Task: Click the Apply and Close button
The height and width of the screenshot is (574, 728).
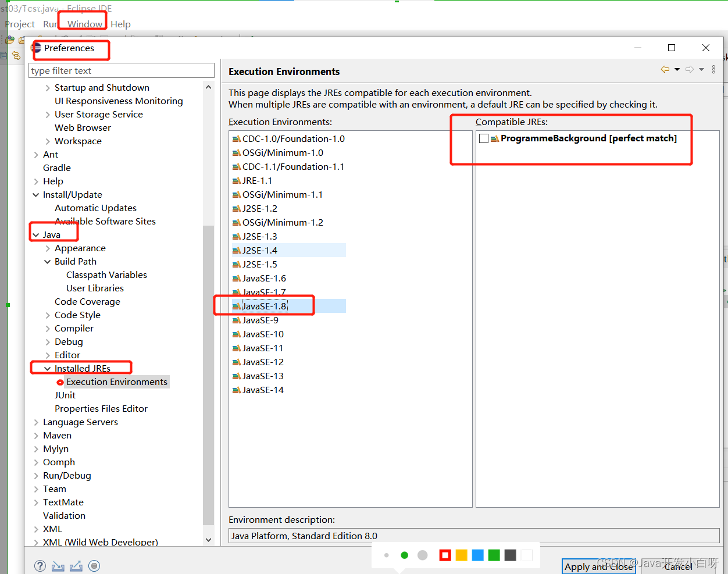Action: (598, 566)
